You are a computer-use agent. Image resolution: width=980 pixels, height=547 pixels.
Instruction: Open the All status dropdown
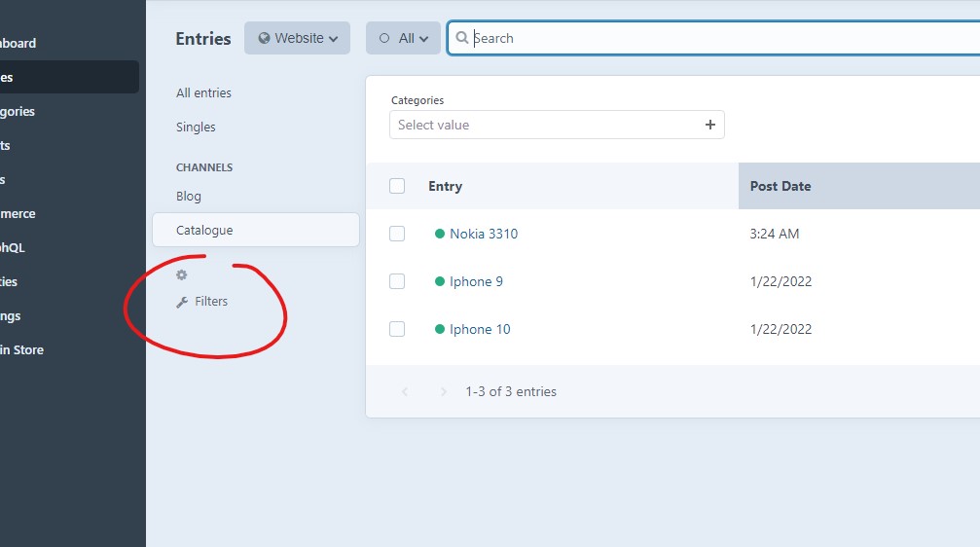[403, 38]
